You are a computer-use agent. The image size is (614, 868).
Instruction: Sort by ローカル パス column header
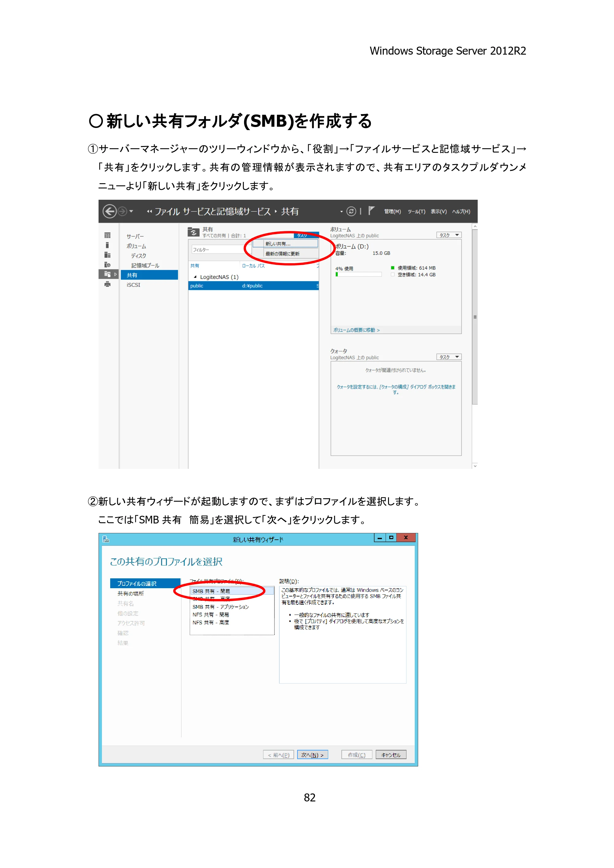253,266
